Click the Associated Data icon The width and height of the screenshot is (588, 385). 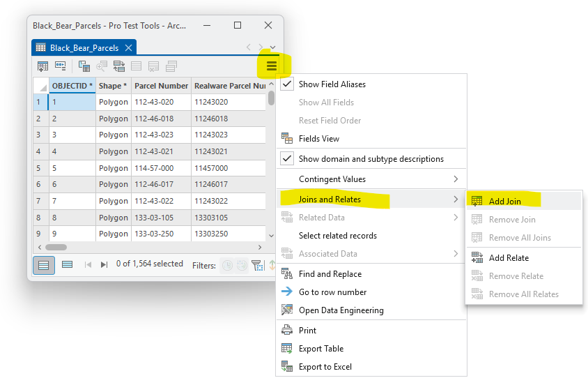pyautogui.click(x=287, y=254)
